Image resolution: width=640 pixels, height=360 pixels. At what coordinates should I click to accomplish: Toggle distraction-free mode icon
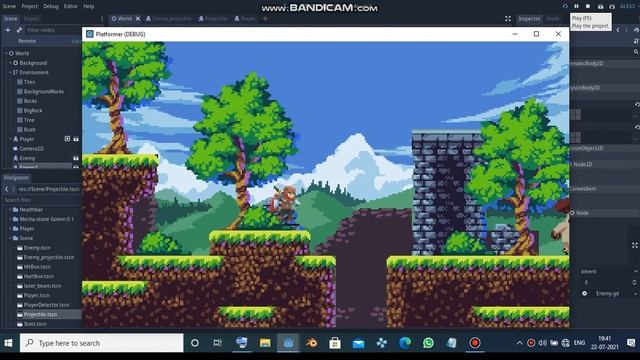[x=508, y=19]
